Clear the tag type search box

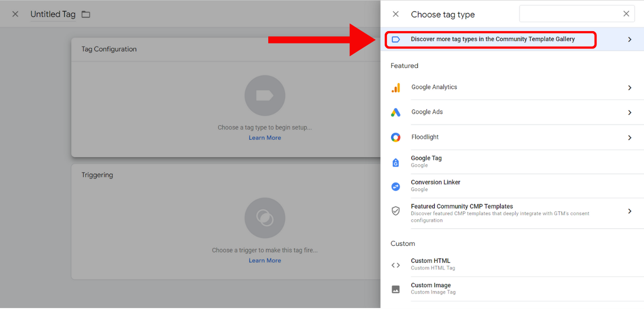coord(626,14)
